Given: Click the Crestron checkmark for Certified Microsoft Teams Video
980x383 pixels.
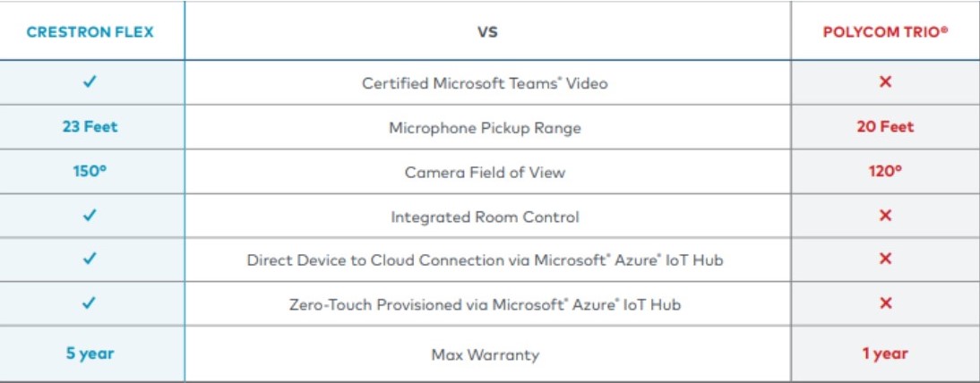Looking at the screenshot, I should pyautogui.click(x=90, y=82).
